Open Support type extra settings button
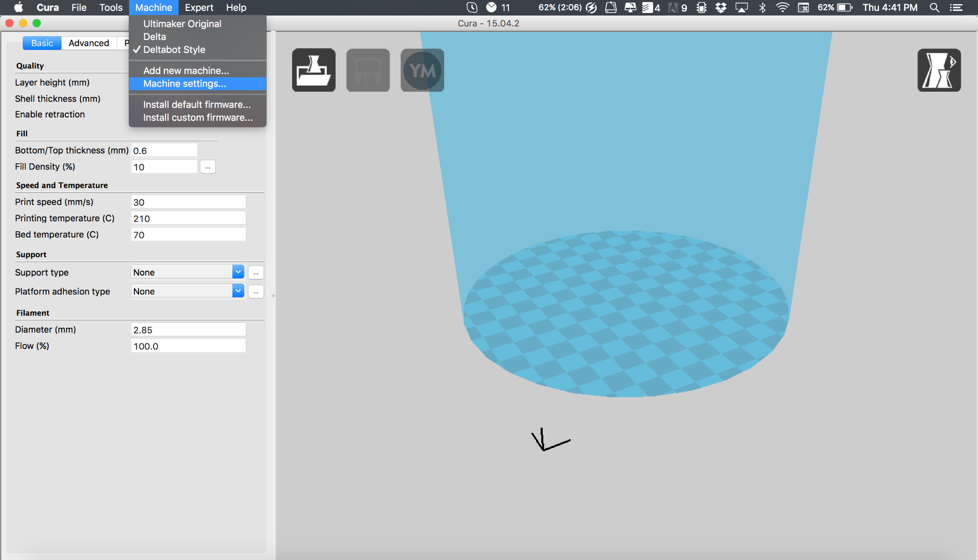 tap(256, 272)
